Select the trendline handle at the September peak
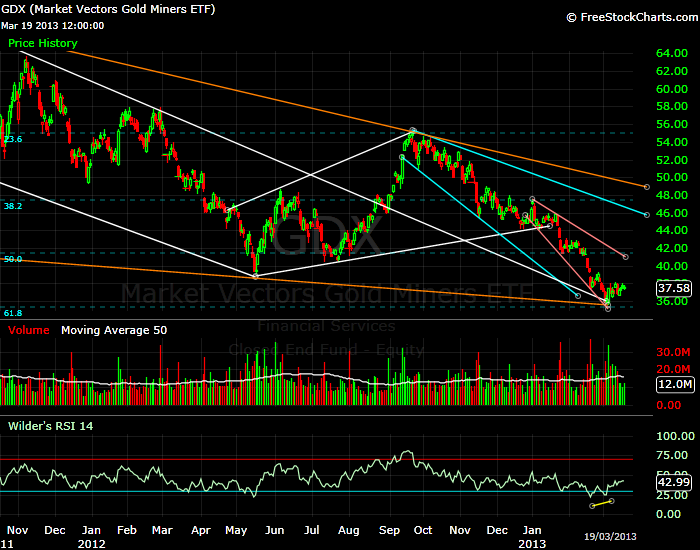 [413, 130]
